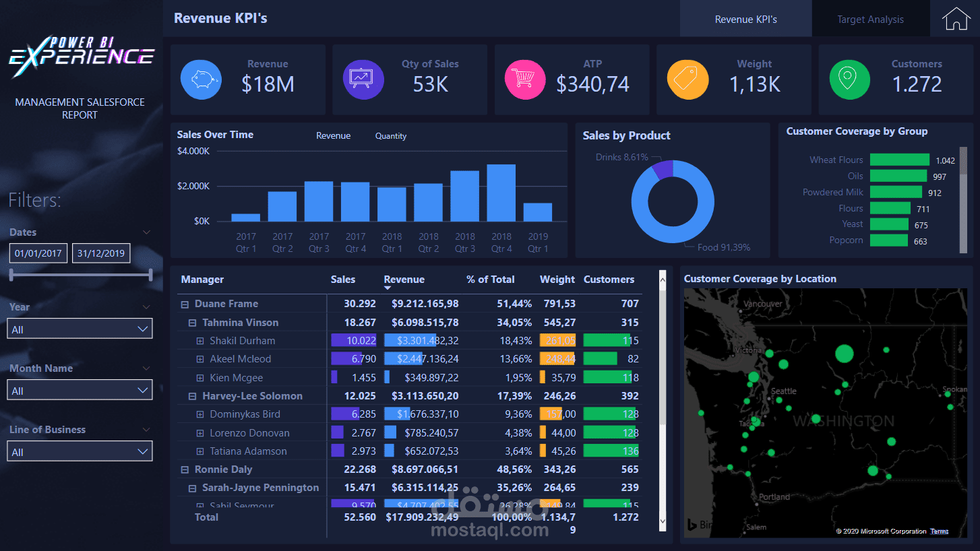The height and width of the screenshot is (551, 980).
Task: Select the Drinks segment of the donut chart
Action: (663, 168)
